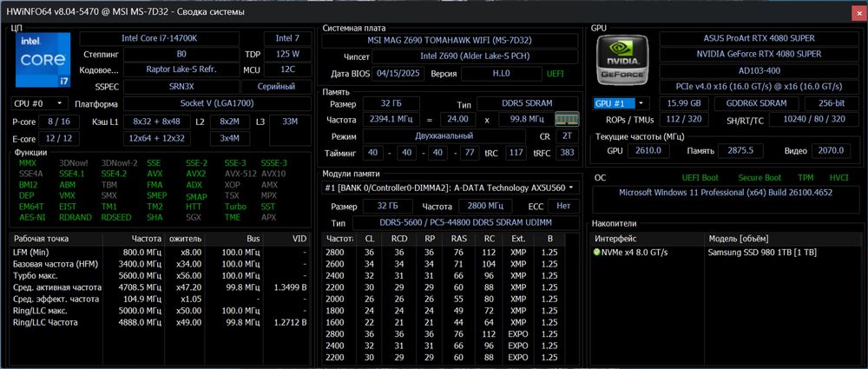Click the Raptor Lake-S Refr. codename field
The width and height of the screenshot is (868, 369).
(x=181, y=70)
